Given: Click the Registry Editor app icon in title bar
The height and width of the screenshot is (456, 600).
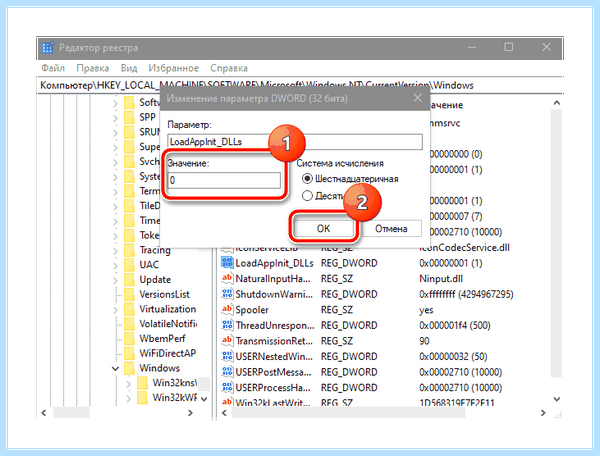Looking at the screenshot, I should tap(48, 47).
